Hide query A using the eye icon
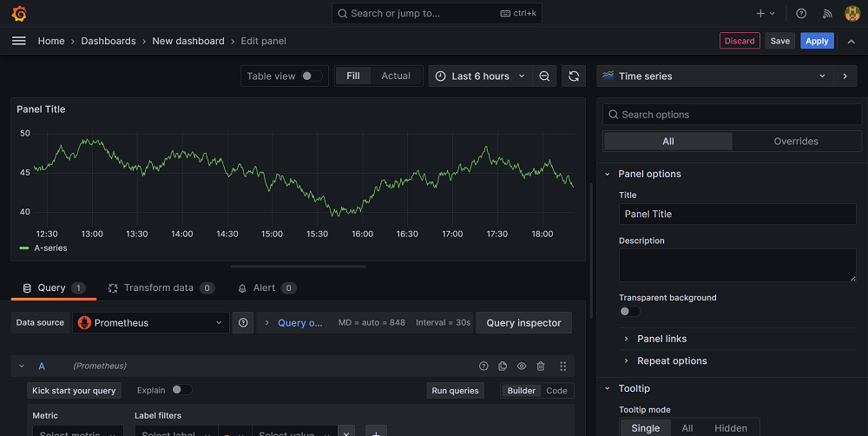The height and width of the screenshot is (436, 868). coord(522,367)
